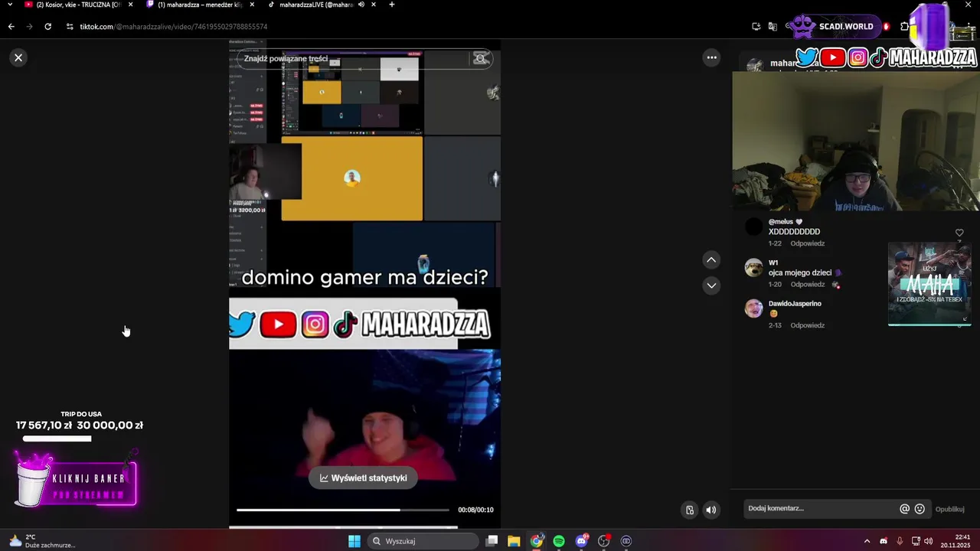This screenshot has height=551, width=980.
Task: Open W1 commenter's avatar
Action: click(754, 267)
